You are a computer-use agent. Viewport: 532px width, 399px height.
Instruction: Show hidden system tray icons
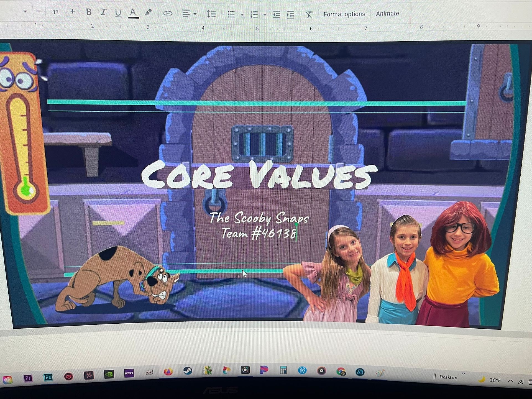point(510,381)
